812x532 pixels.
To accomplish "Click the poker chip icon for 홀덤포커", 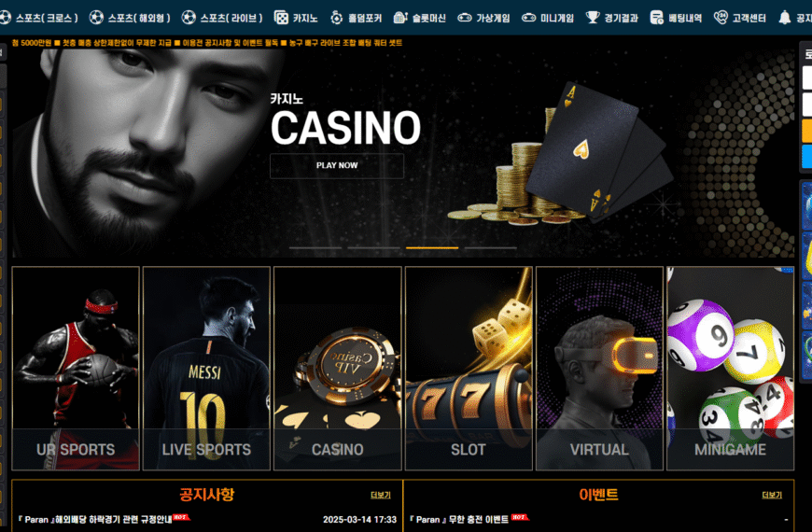I will 337,18.
